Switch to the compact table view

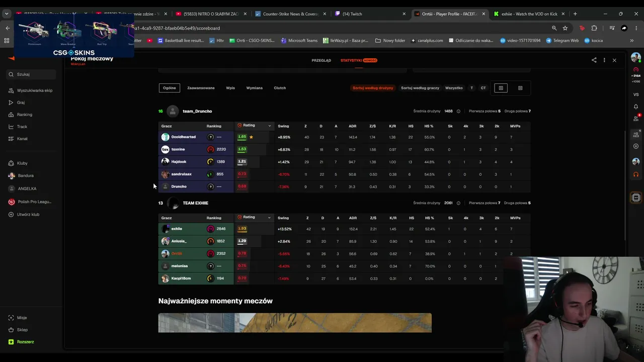click(520, 88)
